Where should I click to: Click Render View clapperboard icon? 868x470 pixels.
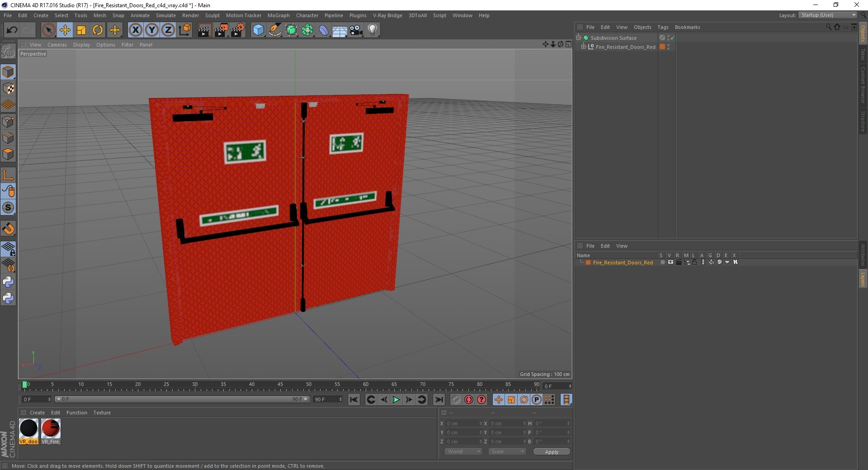(x=204, y=30)
